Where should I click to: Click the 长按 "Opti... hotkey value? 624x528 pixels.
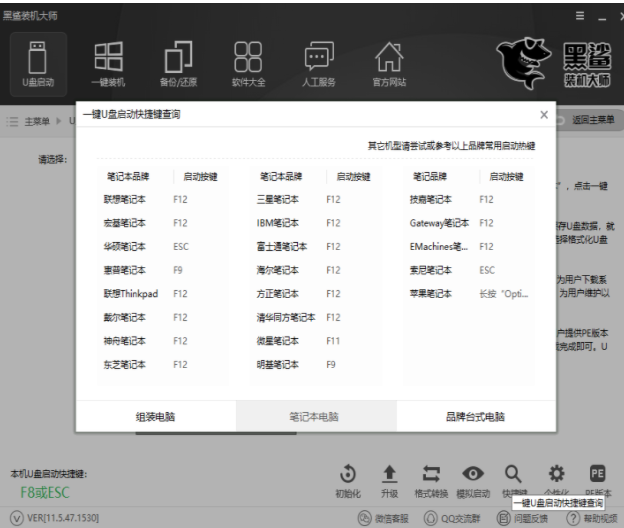point(504,294)
